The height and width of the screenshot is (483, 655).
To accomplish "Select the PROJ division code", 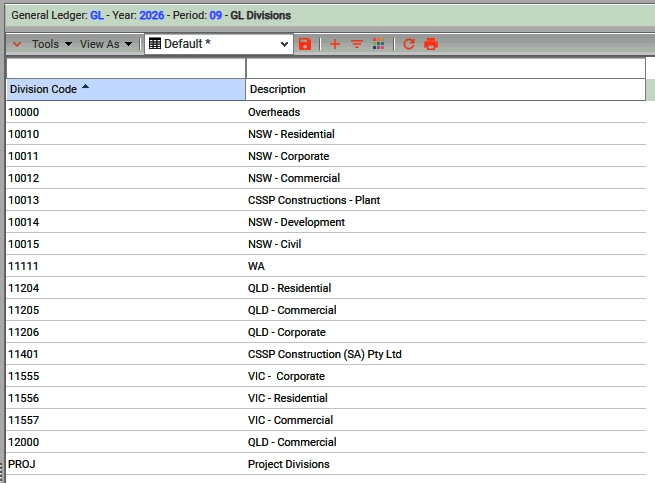I will coord(22,464).
